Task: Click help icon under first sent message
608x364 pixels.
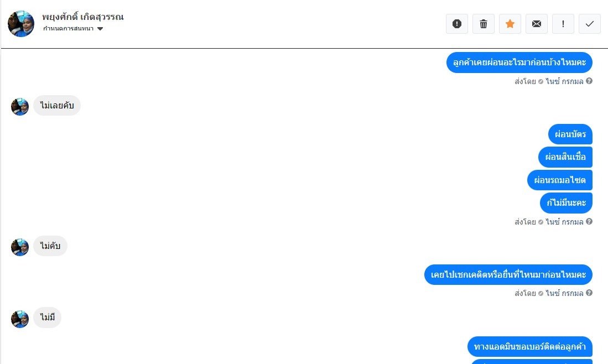Action: [589, 81]
